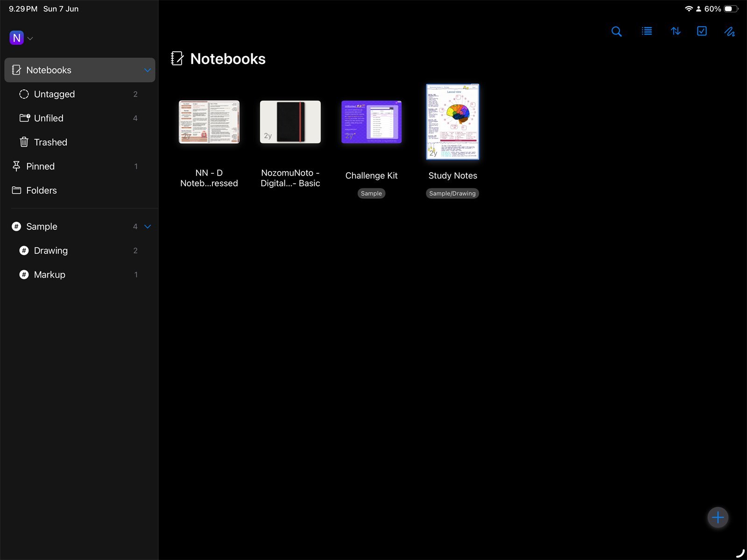Click the hash icon beside Markup
747x560 pixels.
coord(24,275)
